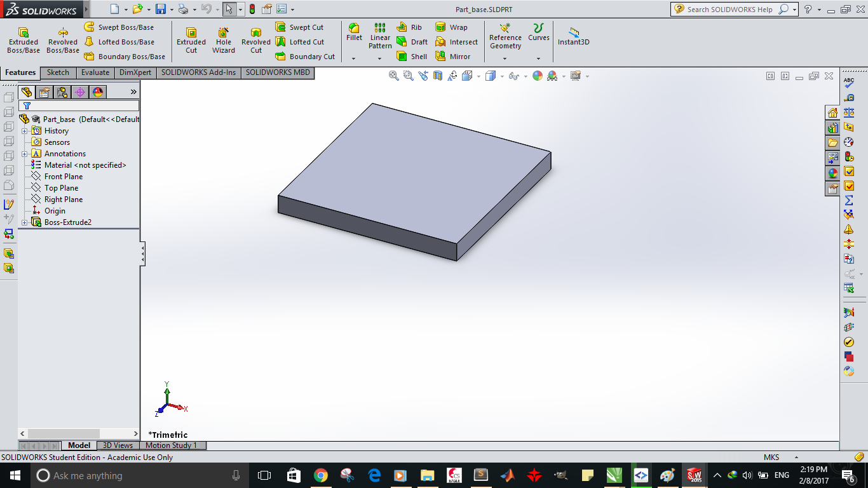Viewport: 868px width, 488px height.
Task: Select the Linear Pattern tool
Action: point(380,36)
